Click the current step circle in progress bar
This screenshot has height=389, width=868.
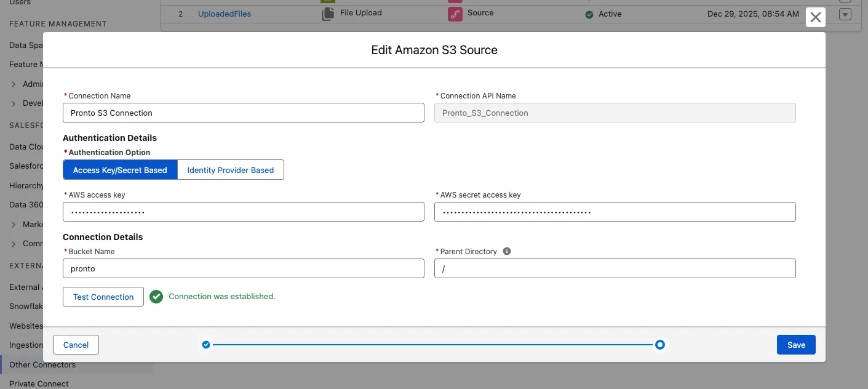pyautogui.click(x=659, y=345)
